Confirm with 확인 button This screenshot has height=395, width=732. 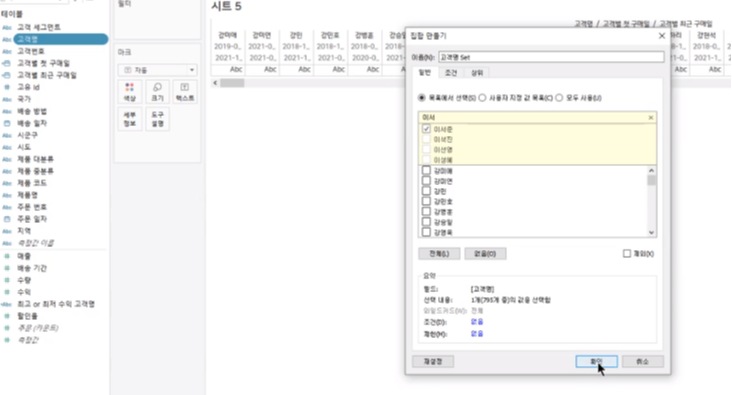tap(597, 361)
